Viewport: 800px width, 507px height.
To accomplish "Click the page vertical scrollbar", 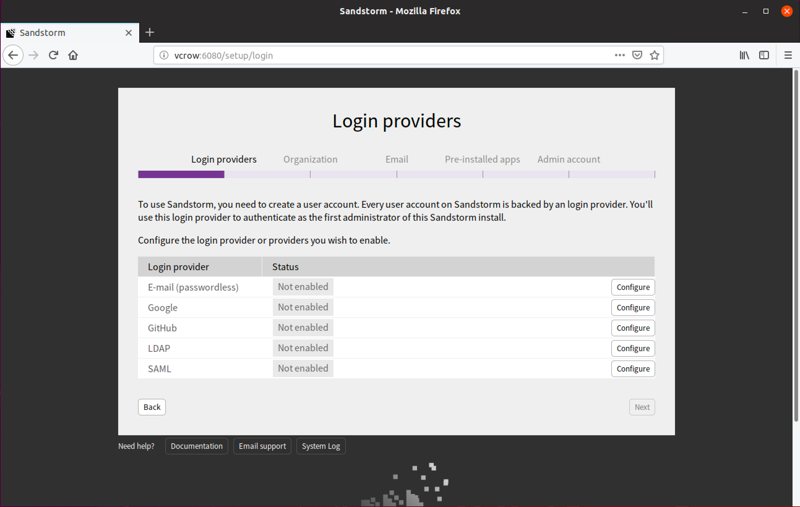I will coord(795,245).
